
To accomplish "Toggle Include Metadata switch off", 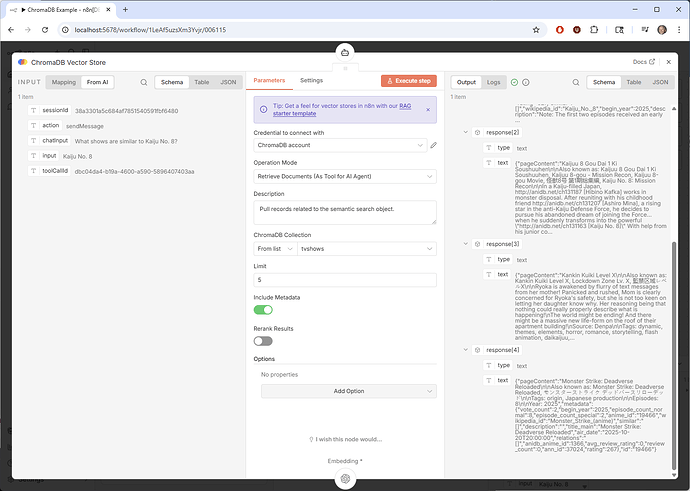I will (263, 310).
